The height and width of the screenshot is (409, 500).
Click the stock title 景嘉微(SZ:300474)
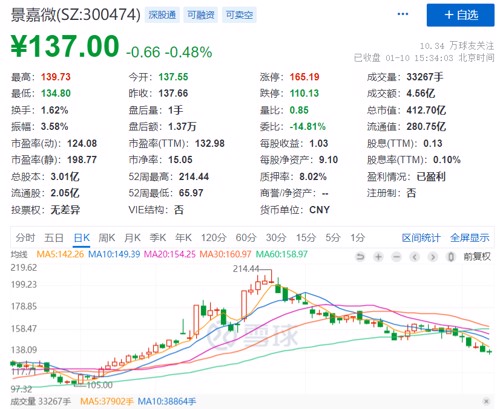pos(76,15)
